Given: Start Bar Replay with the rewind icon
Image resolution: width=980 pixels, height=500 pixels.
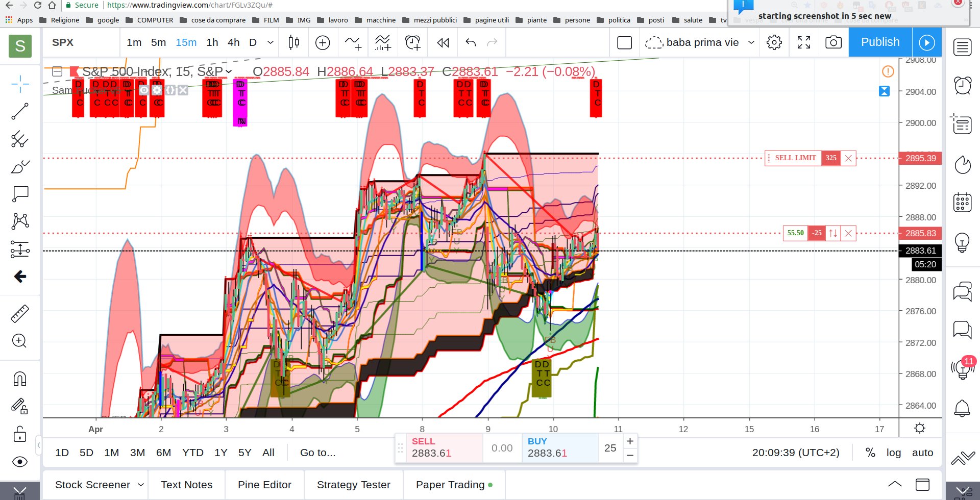Looking at the screenshot, I should coord(443,42).
